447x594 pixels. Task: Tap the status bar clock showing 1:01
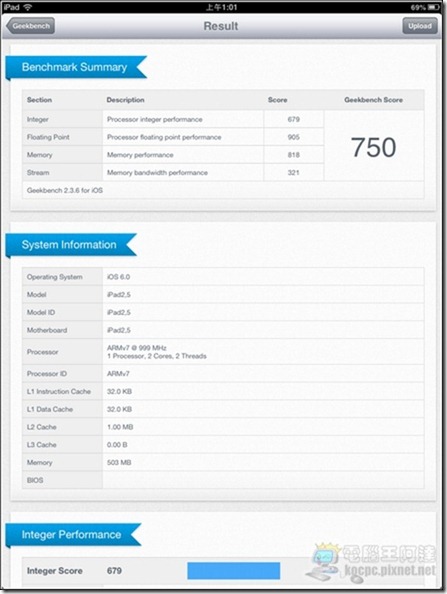222,7
